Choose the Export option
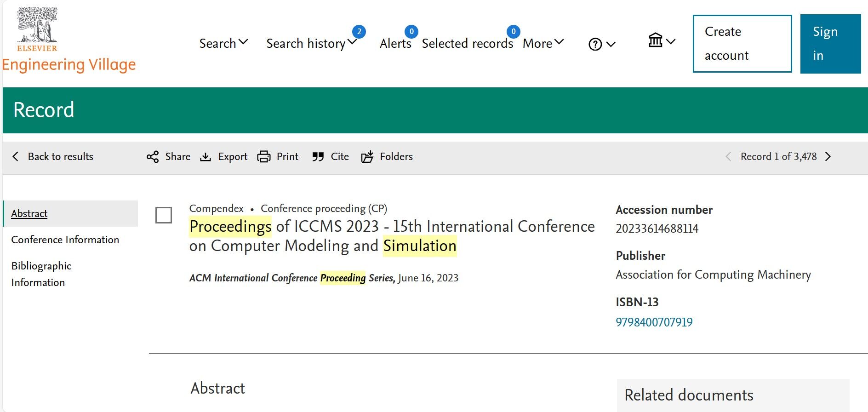The image size is (868, 412). (233, 156)
